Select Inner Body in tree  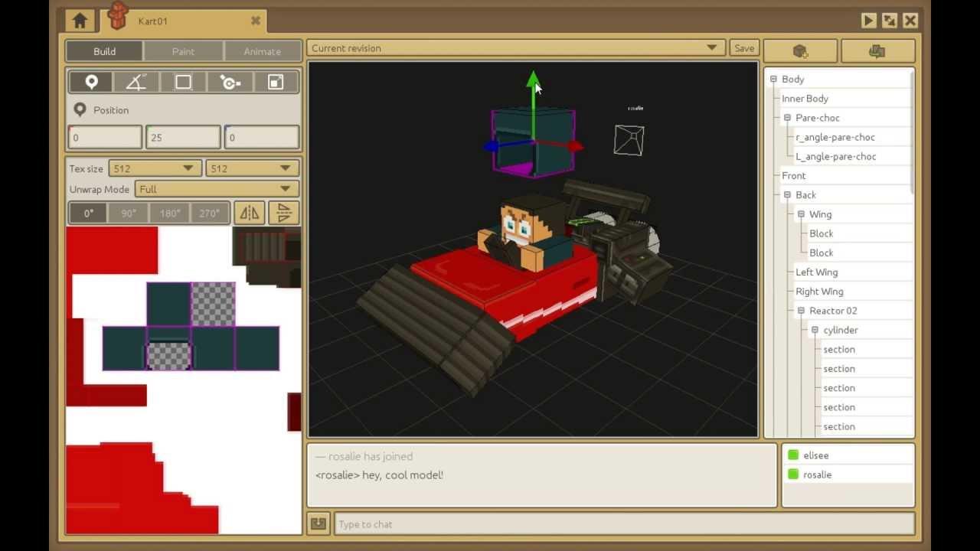[x=805, y=99]
